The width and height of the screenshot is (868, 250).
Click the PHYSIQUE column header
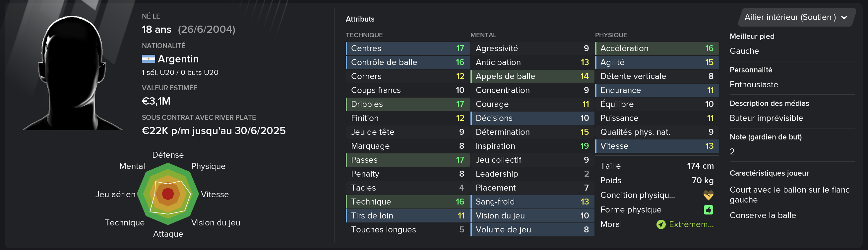611,35
